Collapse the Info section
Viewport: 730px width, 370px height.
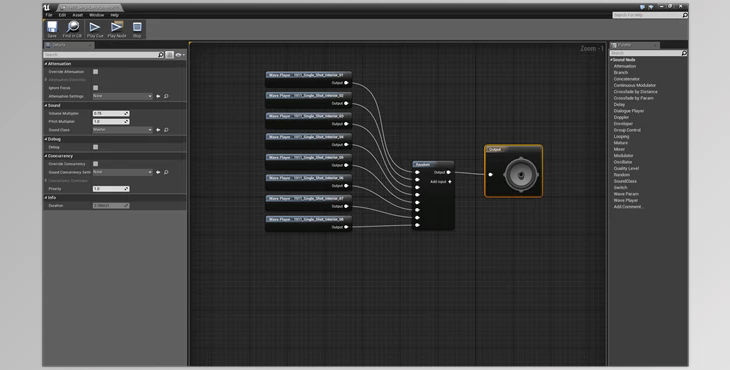(x=46, y=198)
